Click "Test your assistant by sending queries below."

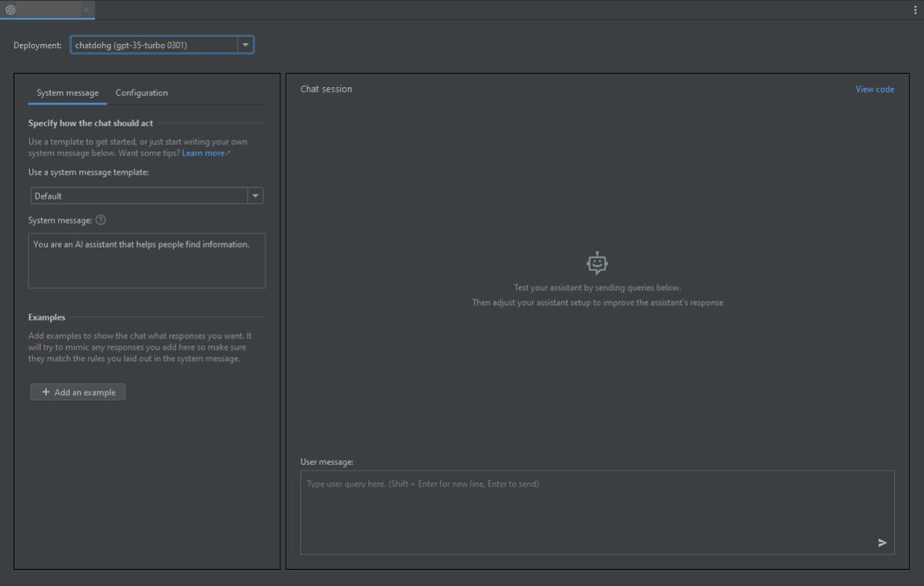coord(598,288)
